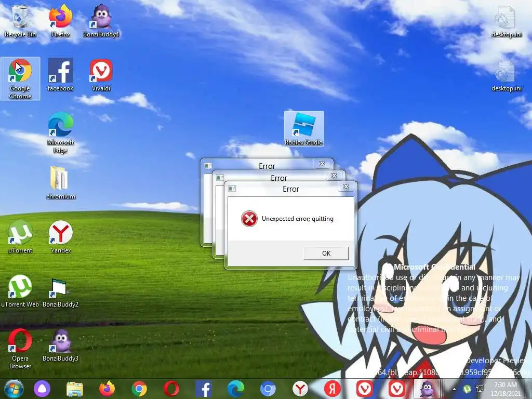Show hidden system tray icons arrow
532x399 pixels.
[x=454, y=389]
